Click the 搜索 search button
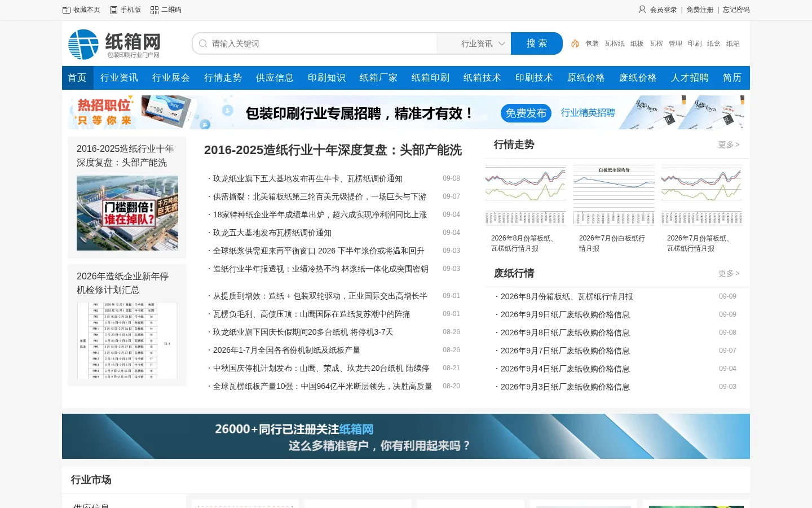This screenshot has height=508, width=812. 537,43
